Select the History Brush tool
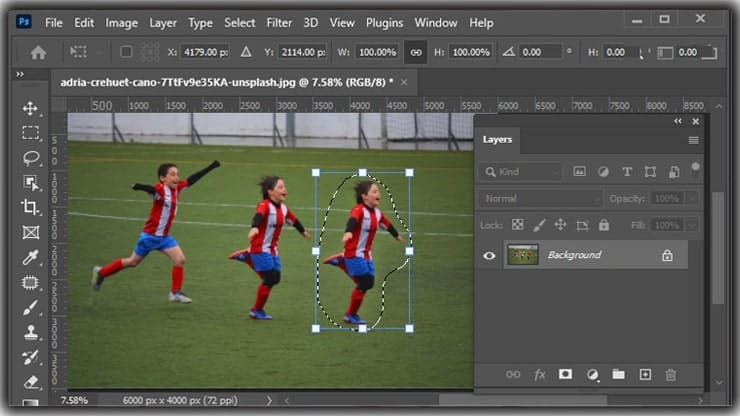This screenshot has width=740, height=416. click(31, 357)
